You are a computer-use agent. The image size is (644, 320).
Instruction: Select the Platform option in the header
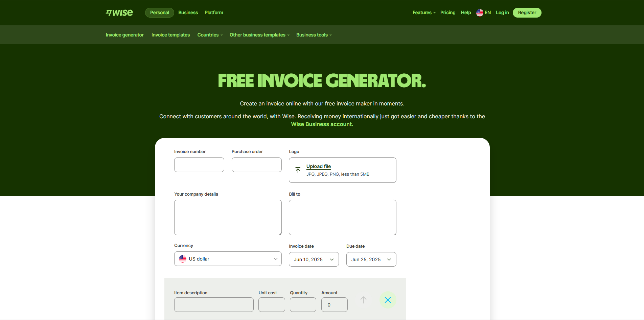click(214, 13)
